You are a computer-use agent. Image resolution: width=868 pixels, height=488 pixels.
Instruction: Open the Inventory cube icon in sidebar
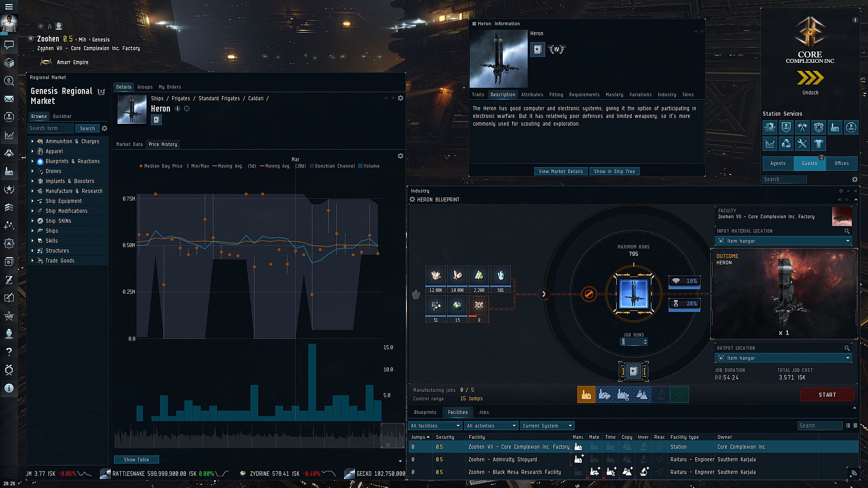coord(9,63)
